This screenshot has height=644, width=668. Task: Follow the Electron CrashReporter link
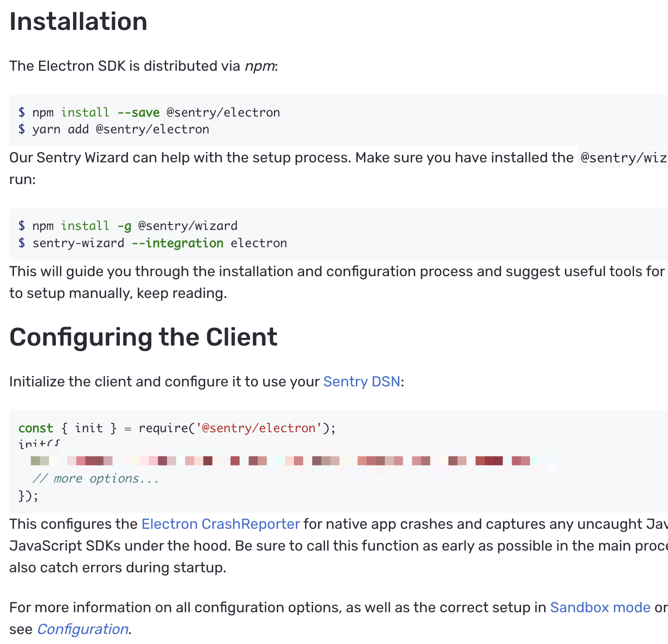[x=221, y=524]
